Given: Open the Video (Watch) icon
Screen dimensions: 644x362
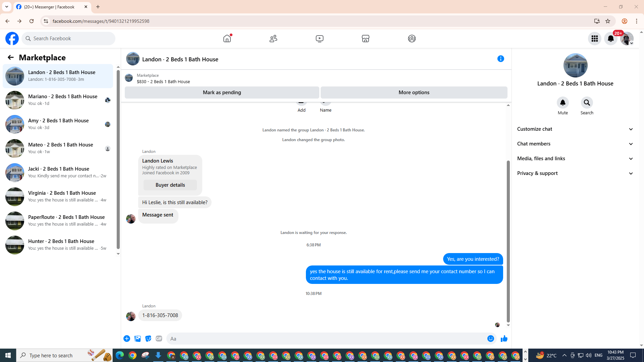Looking at the screenshot, I should tap(320, 39).
